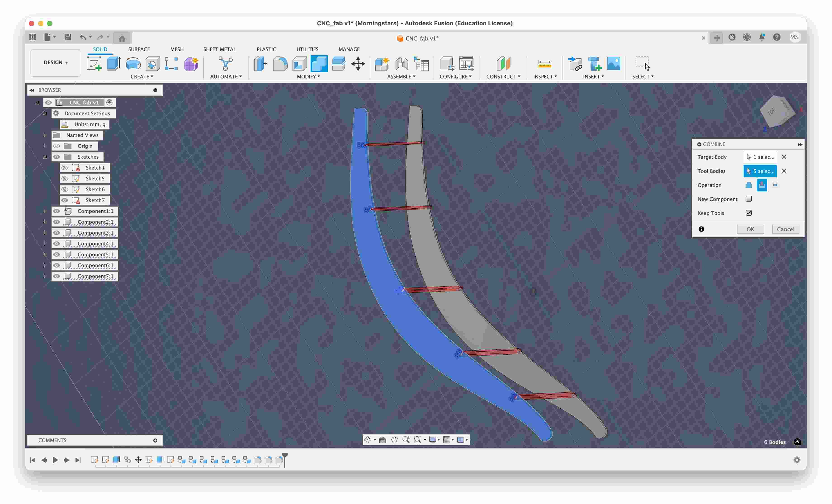Select the Press Pull tool
Viewport: 832px width, 504px height.
click(260, 64)
